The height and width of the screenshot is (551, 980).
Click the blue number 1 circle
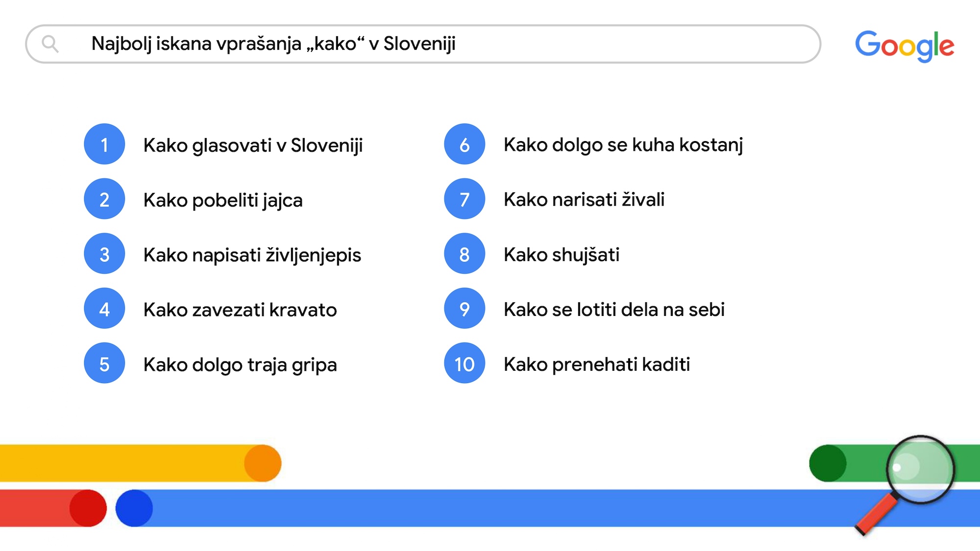click(x=104, y=144)
